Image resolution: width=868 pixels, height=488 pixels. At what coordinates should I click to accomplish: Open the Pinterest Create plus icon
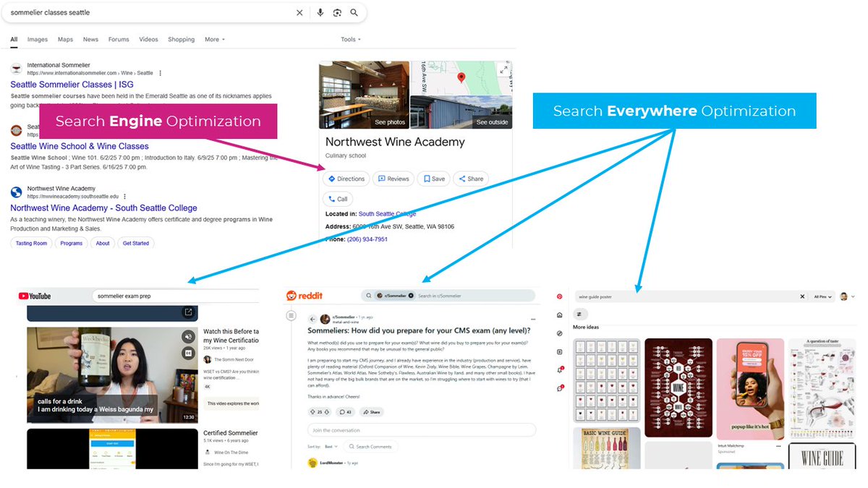click(559, 352)
